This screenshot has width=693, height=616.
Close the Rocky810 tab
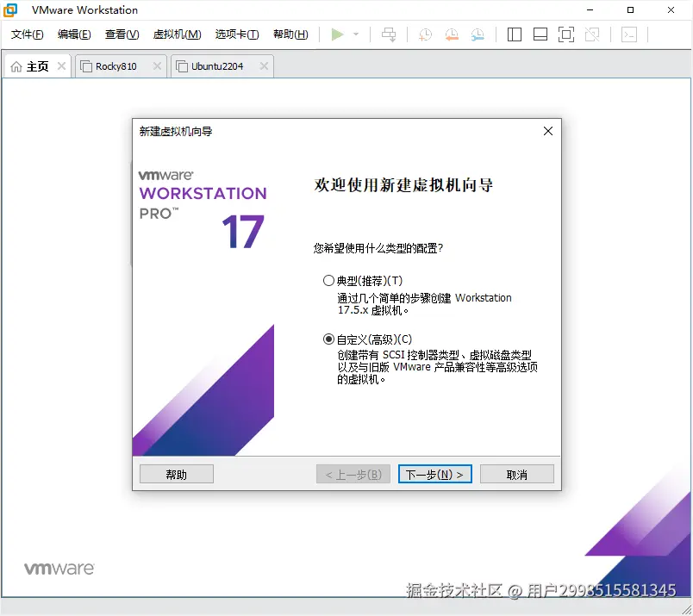(x=157, y=66)
